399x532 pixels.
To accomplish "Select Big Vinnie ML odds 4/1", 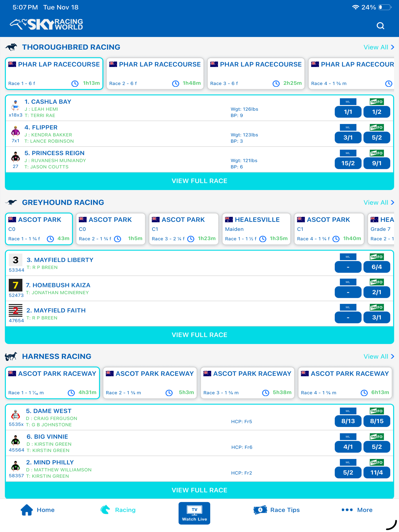I will click(x=348, y=447).
